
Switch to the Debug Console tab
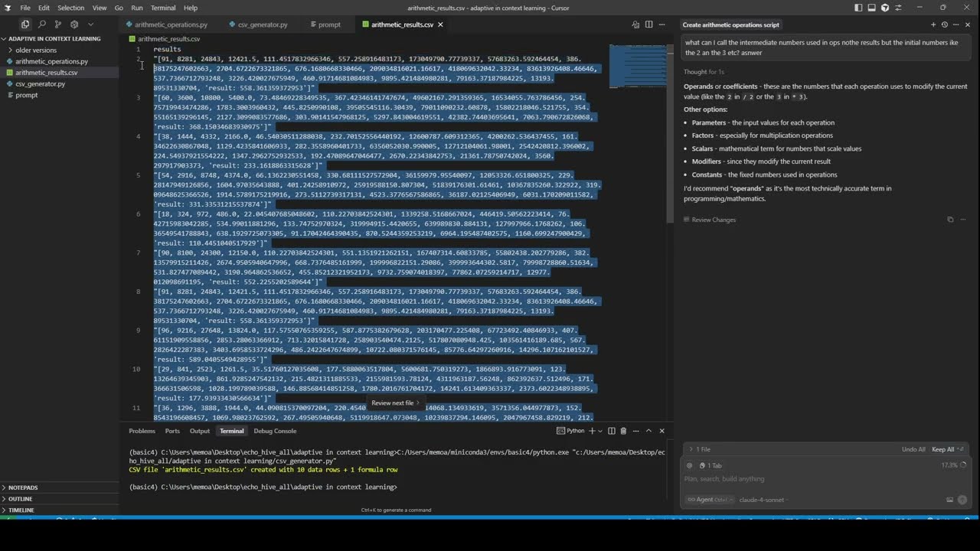coord(275,431)
